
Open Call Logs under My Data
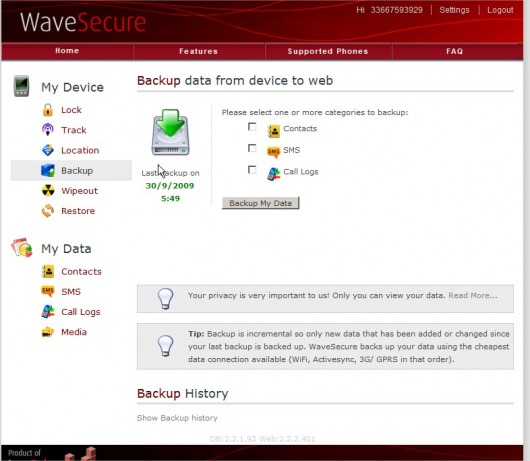coord(81,312)
